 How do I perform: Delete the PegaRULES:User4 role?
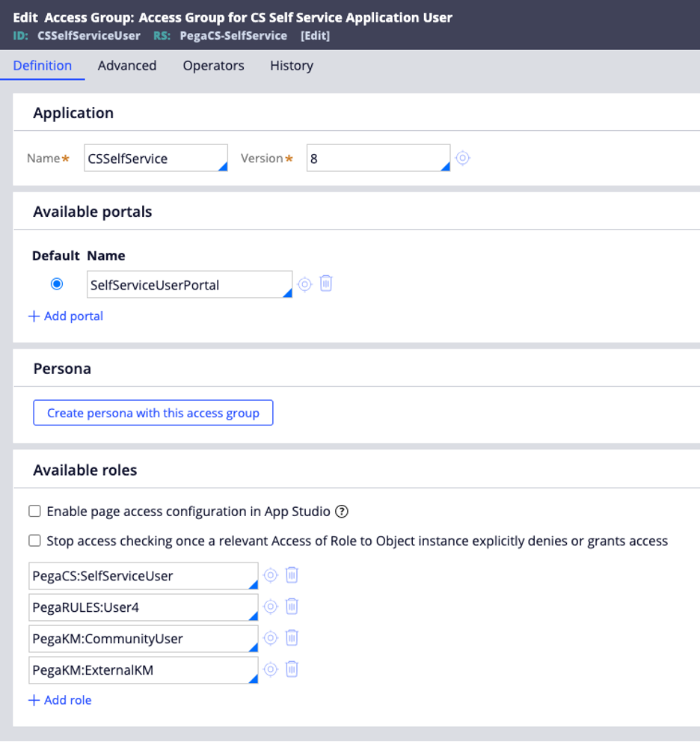click(x=292, y=607)
